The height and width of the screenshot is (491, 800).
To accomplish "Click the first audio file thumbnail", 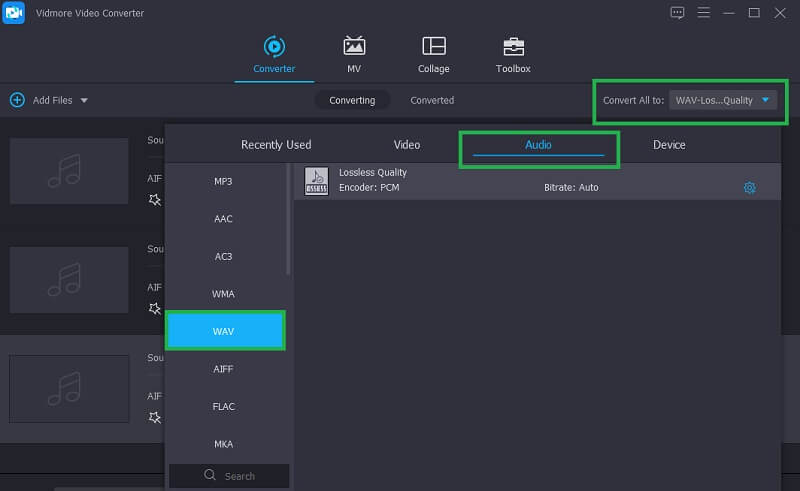I will click(69, 171).
